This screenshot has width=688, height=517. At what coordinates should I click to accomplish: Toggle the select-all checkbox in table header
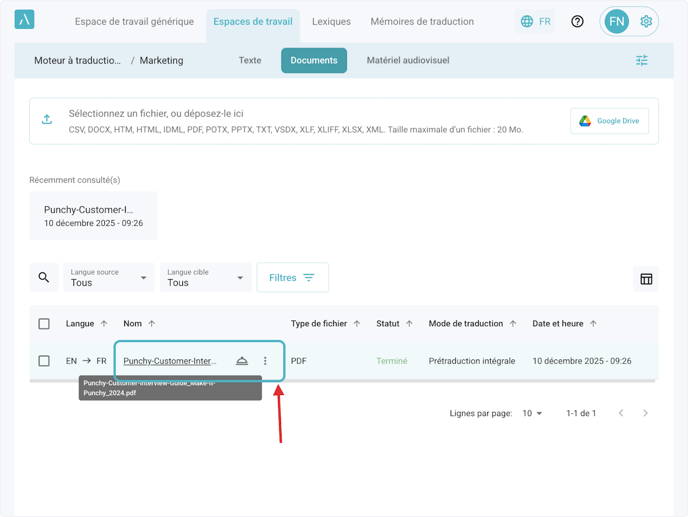point(44,324)
